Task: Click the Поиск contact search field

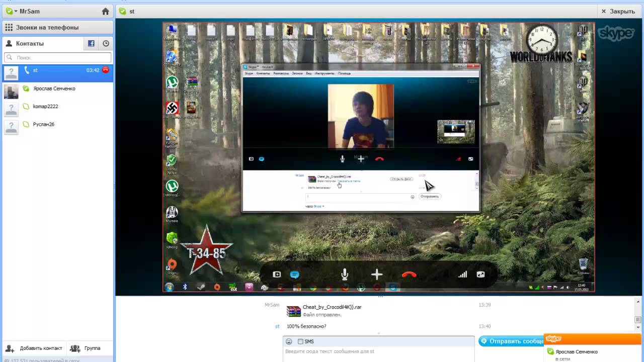Action: pos(57,57)
